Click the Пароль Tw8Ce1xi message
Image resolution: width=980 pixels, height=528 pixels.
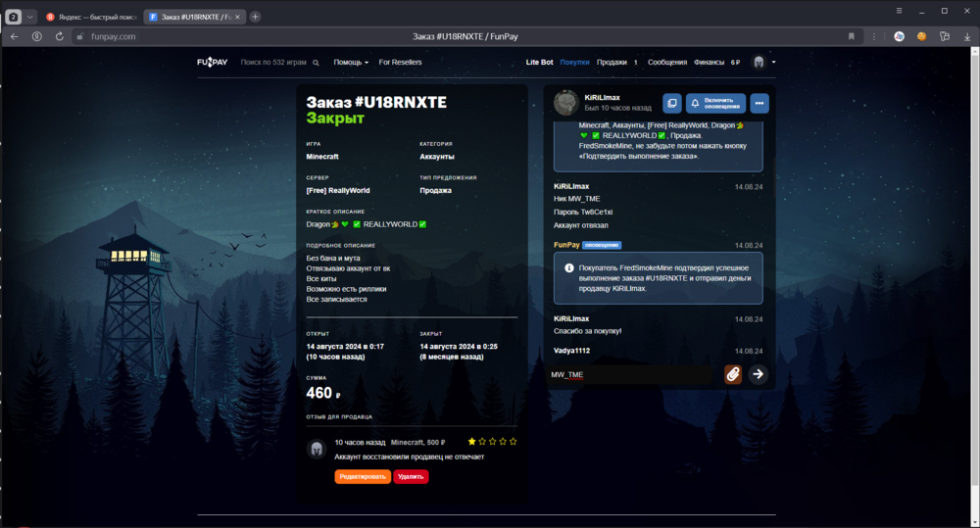(x=583, y=212)
